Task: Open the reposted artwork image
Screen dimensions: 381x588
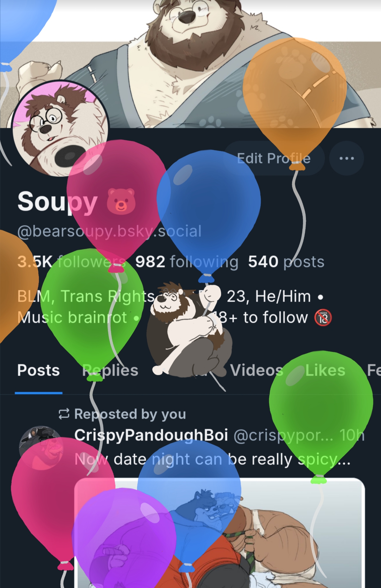Action: pyautogui.click(x=220, y=533)
